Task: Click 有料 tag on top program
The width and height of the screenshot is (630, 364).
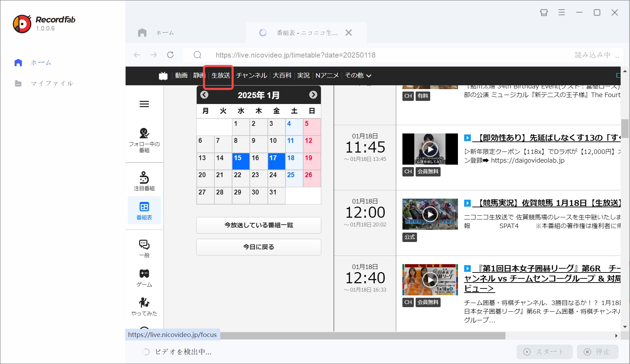Action: point(423,96)
